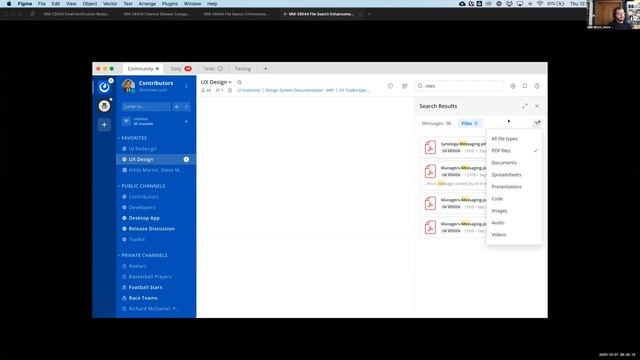Click the channel info icon in header
640x360 pixels.
click(x=390, y=86)
